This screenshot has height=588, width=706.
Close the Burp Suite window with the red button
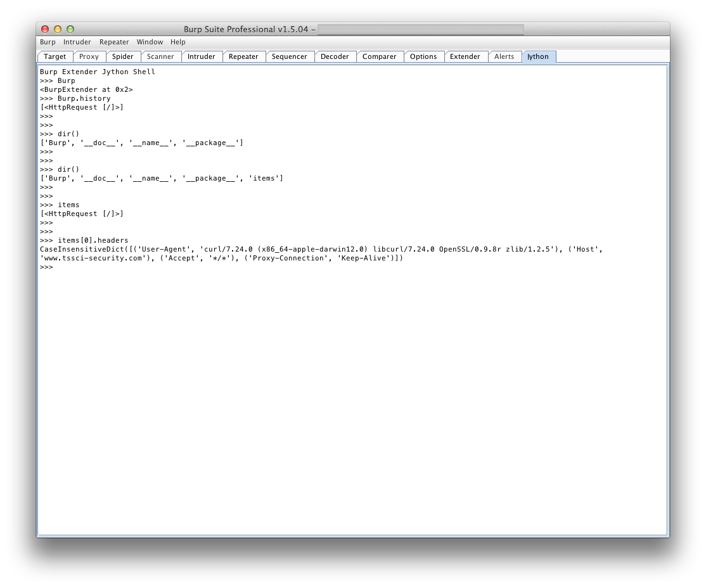point(45,29)
